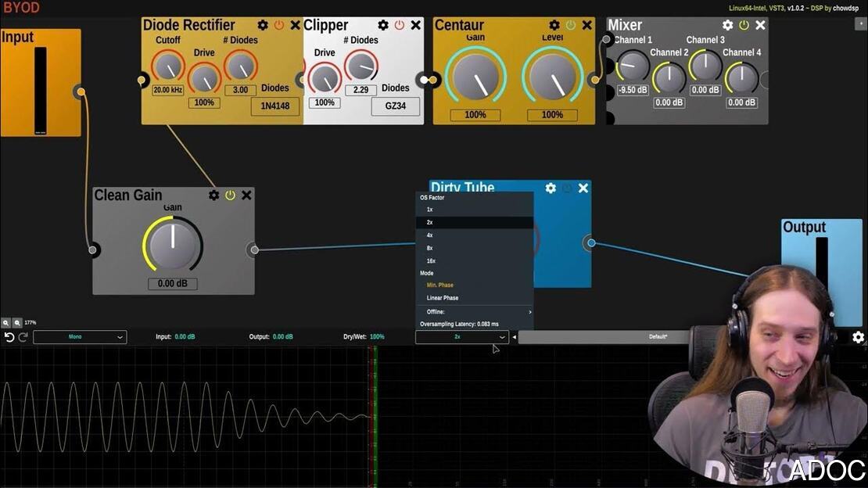Viewport: 868px width, 488px height.
Task: Click Clipper Drive knob
Action: [x=325, y=80]
